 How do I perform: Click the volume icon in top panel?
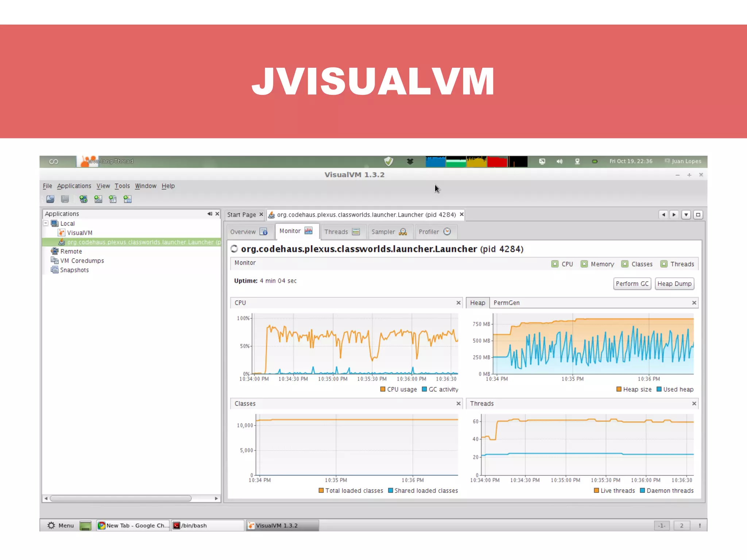560,161
